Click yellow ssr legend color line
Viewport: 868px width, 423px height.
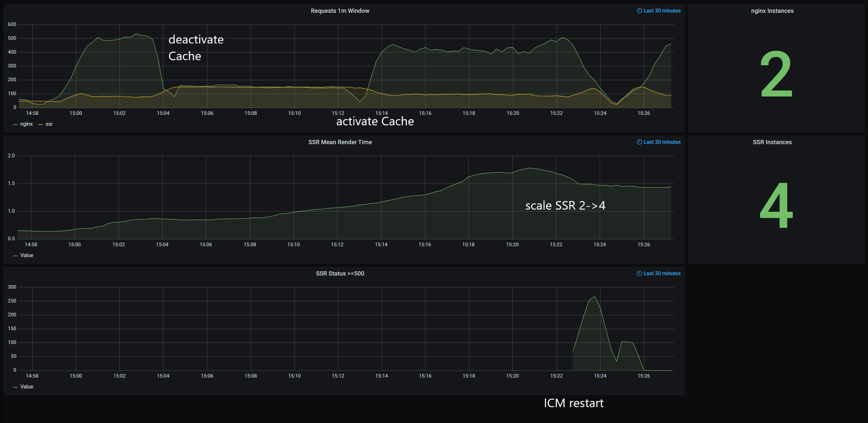(40, 125)
